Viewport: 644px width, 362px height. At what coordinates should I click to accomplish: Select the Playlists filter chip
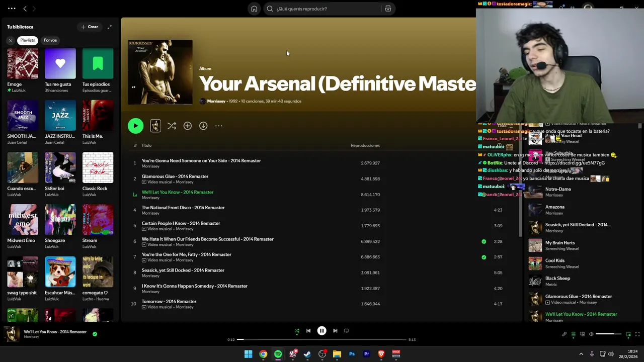click(x=28, y=40)
